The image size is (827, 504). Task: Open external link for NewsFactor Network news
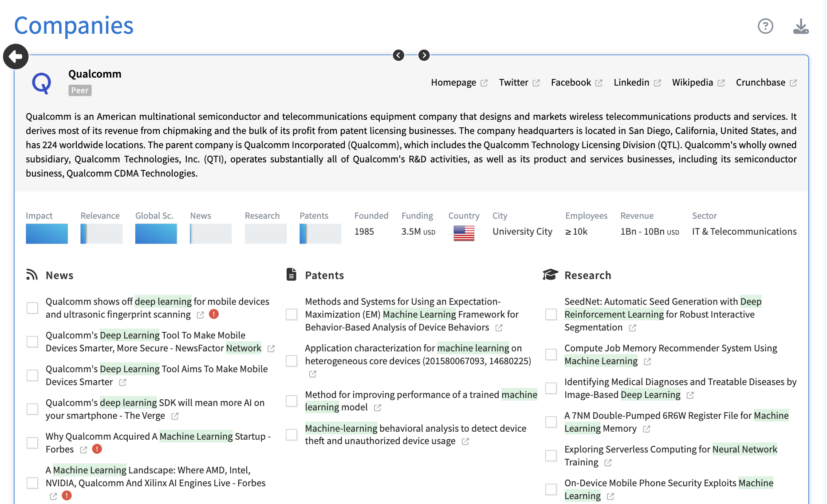[x=271, y=349]
